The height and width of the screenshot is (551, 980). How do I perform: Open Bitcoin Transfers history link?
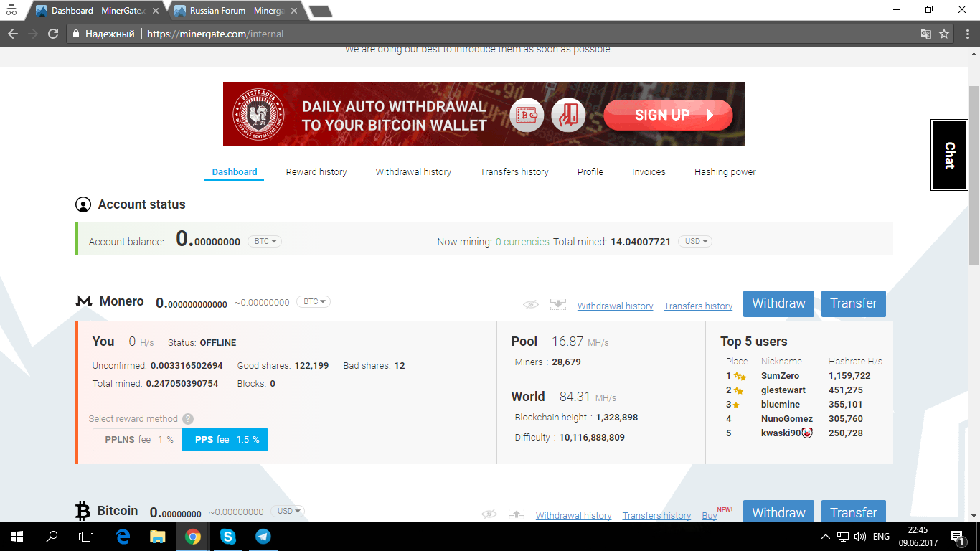656,515
